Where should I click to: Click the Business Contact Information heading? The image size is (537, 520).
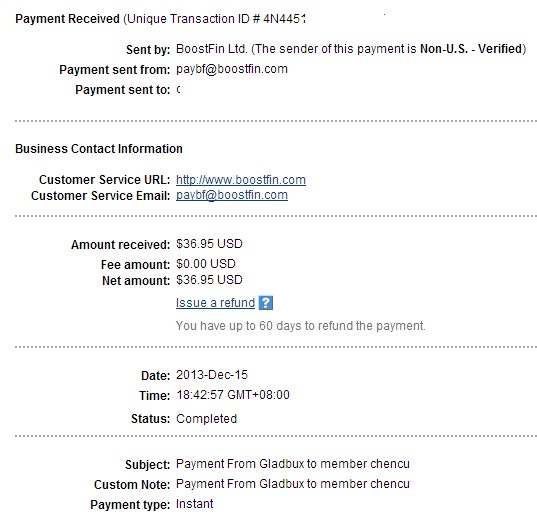click(x=99, y=149)
